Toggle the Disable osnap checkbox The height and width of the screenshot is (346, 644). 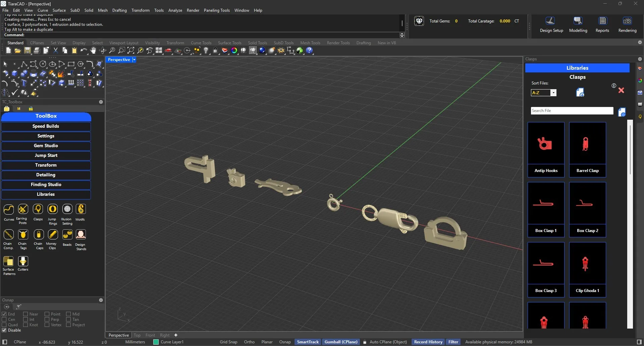pos(4,330)
